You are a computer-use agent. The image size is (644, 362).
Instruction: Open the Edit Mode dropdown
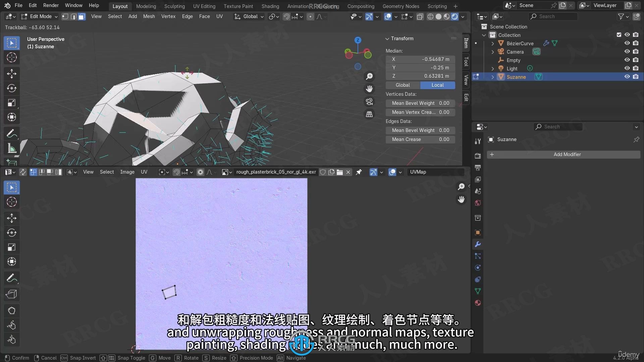pyautogui.click(x=39, y=16)
